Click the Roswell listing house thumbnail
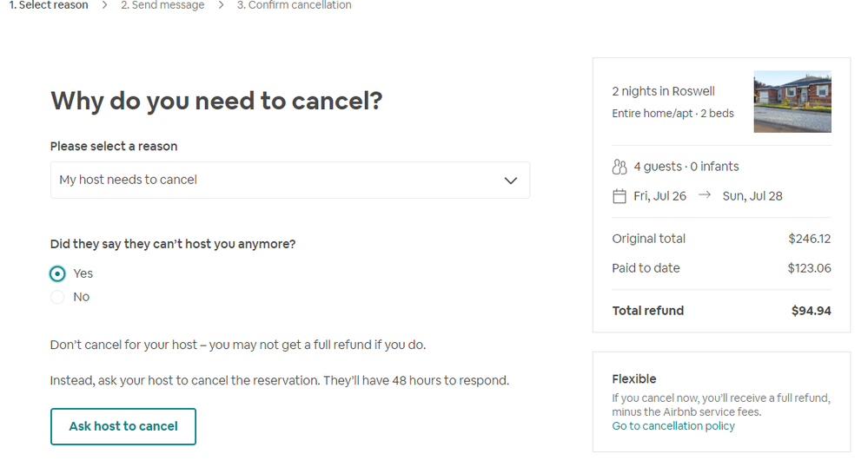Image resolution: width=868 pixels, height=467 pixels. (792, 102)
